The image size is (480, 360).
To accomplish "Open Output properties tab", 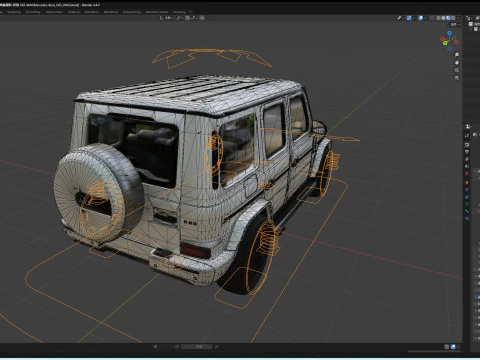I will click(467, 152).
